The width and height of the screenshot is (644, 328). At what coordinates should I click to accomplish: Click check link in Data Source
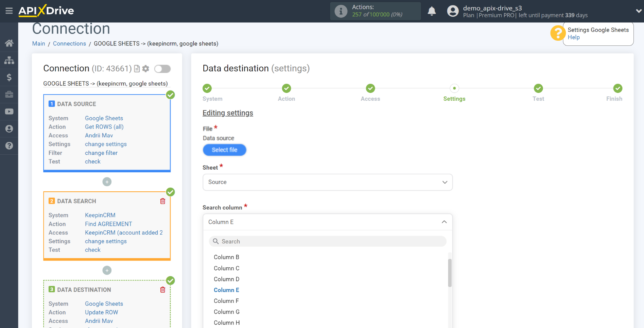pos(93,161)
